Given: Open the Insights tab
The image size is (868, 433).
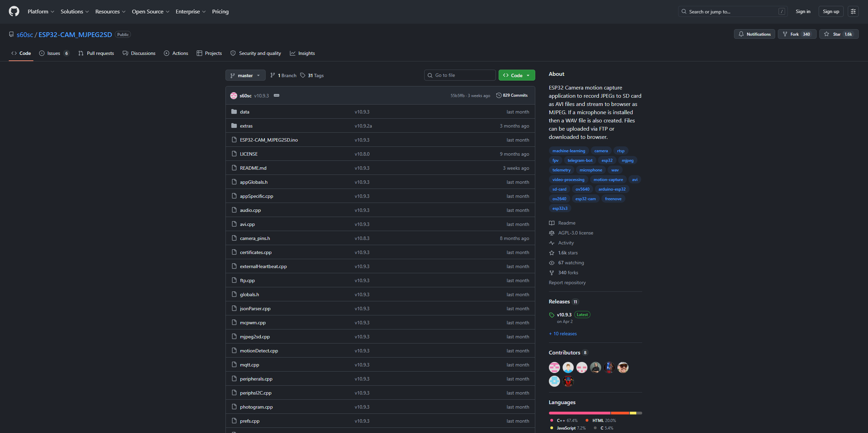Looking at the screenshot, I should (302, 53).
